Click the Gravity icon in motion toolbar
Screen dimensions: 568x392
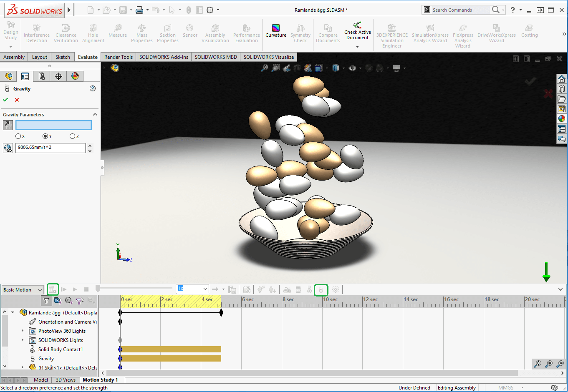point(321,289)
